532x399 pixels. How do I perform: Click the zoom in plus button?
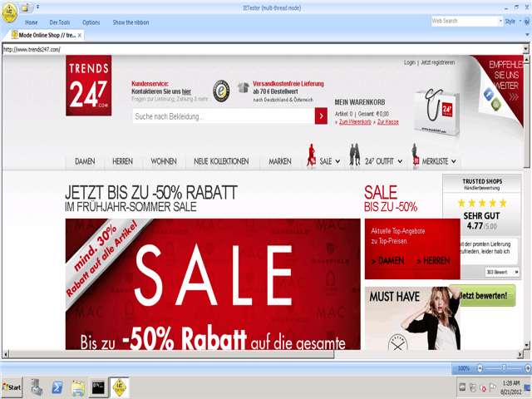(x=528, y=368)
